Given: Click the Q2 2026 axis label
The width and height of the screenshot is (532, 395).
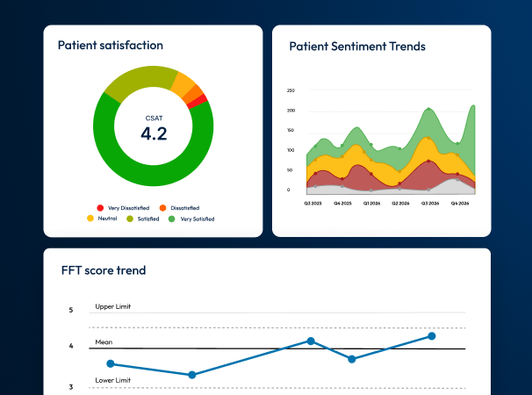Looking at the screenshot, I should (x=400, y=203).
